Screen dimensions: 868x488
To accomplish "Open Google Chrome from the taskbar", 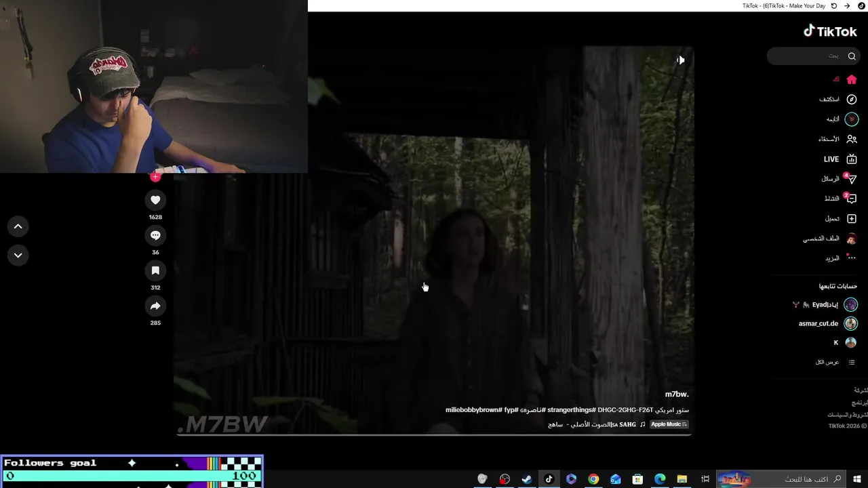I will 593,479.
